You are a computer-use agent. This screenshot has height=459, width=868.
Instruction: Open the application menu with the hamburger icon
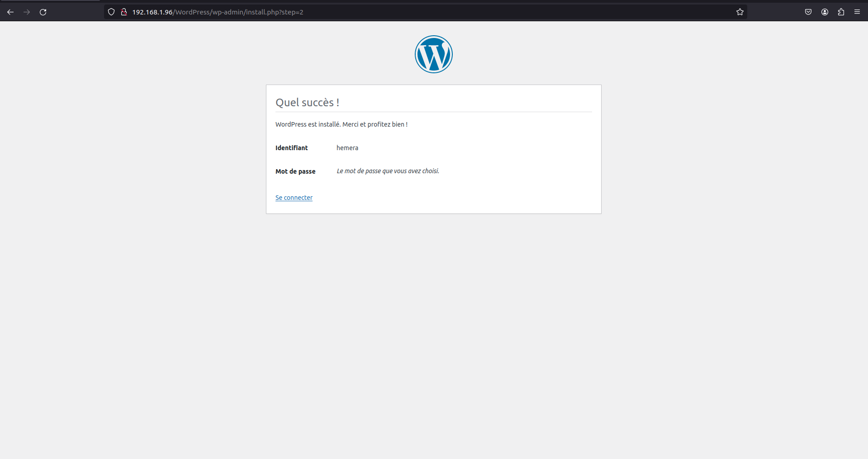[857, 12]
